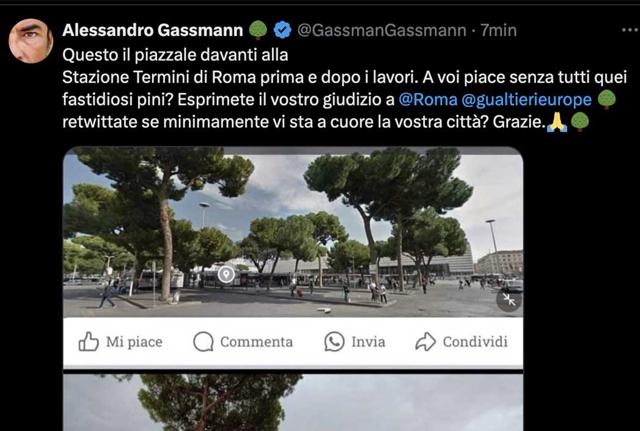Click the WhatsApp Invia icon
This screenshot has width=640, height=431.
[334, 342]
